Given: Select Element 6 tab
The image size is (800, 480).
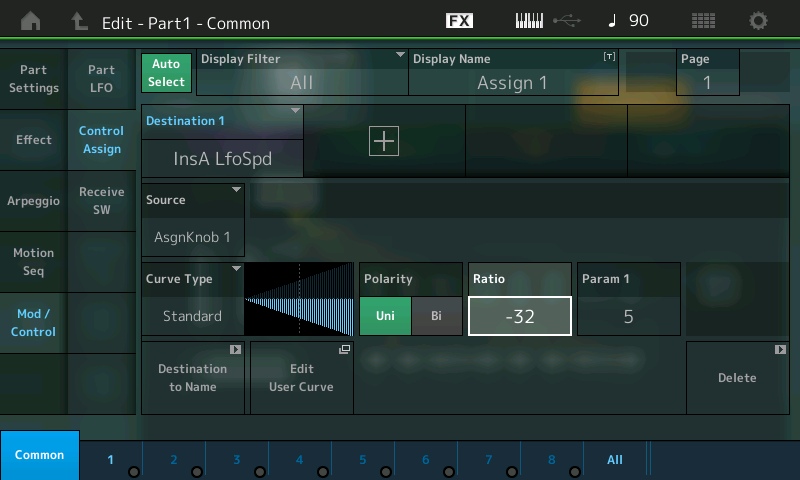Looking at the screenshot, I should pos(426,460).
